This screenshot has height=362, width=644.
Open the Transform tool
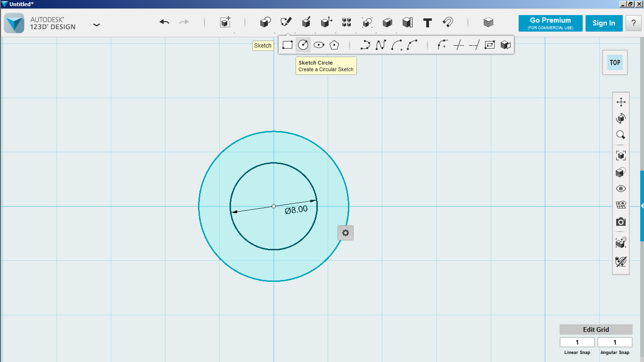225,22
